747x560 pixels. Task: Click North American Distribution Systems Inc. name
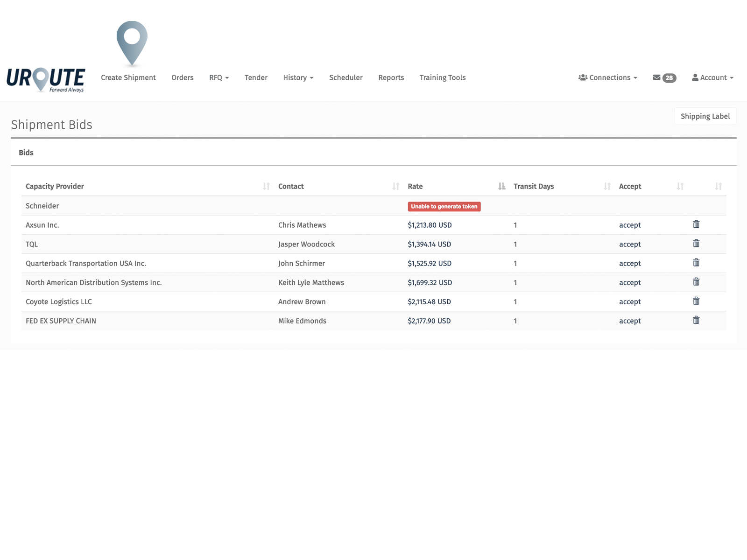[x=94, y=282]
